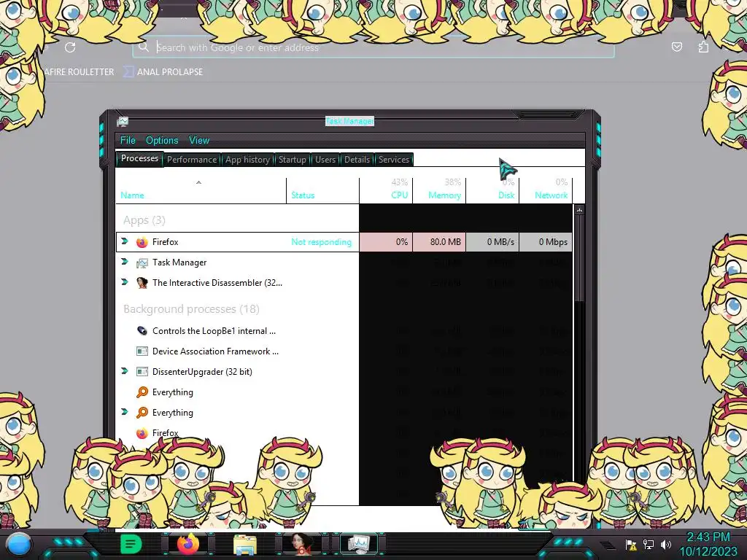Select 'DissenterUpgrader (32 bit)' process
747x560 pixels.
pos(202,372)
